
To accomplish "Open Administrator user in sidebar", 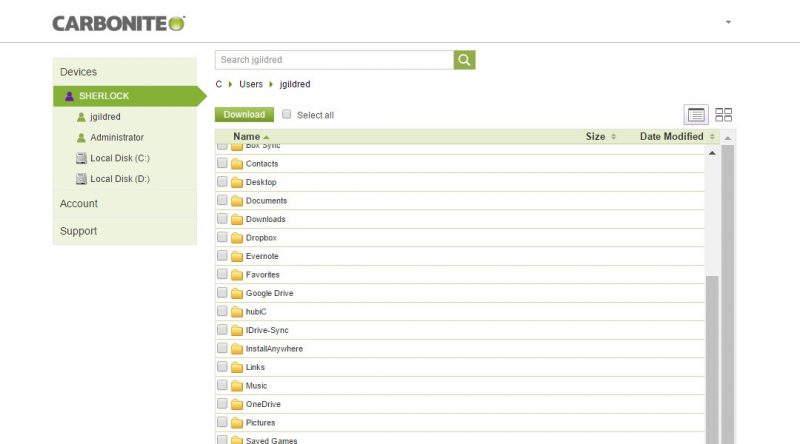I will tap(117, 138).
